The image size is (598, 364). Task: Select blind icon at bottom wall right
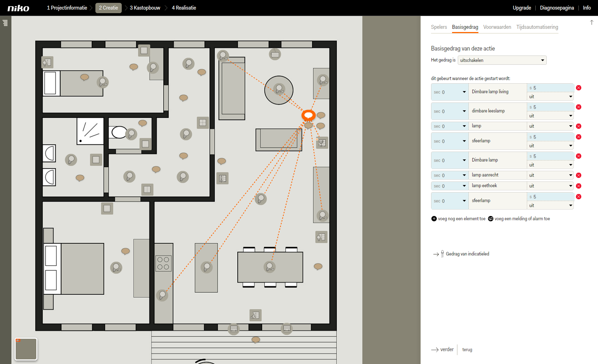287,329
